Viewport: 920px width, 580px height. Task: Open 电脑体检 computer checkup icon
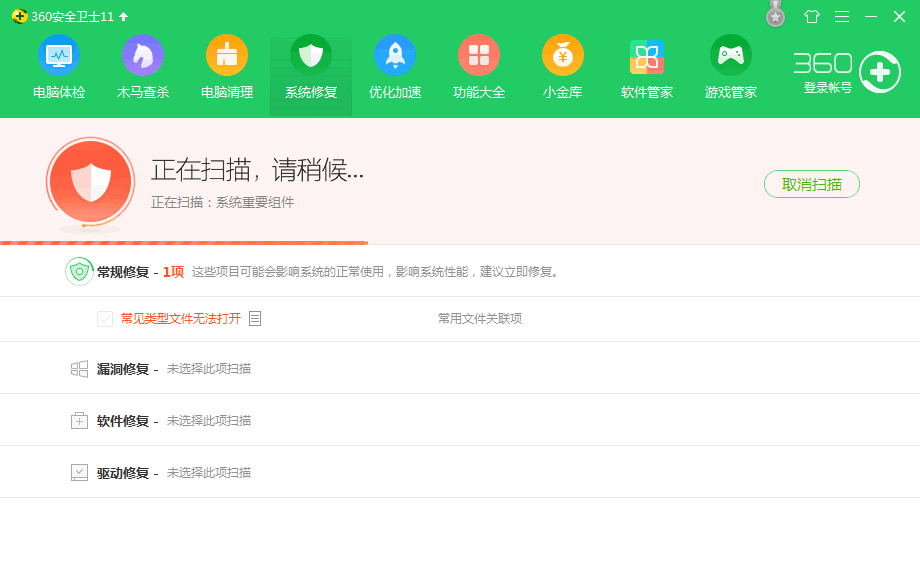(x=59, y=55)
